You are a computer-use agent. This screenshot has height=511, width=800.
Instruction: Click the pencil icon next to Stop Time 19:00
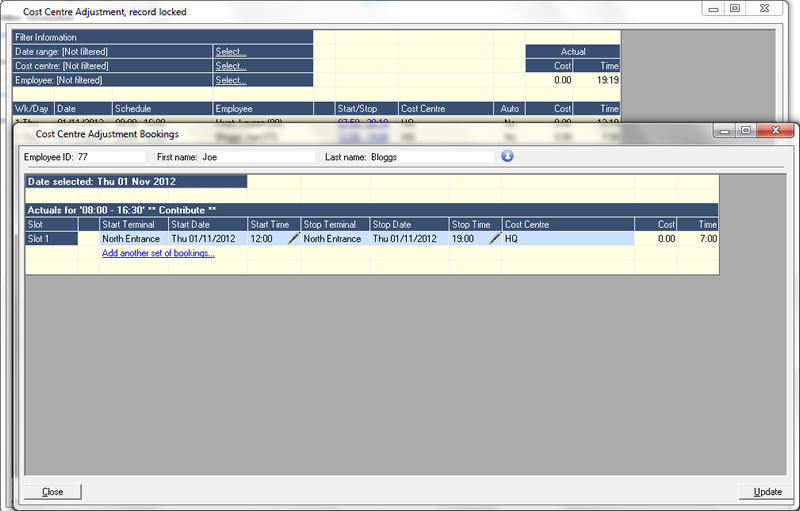494,239
